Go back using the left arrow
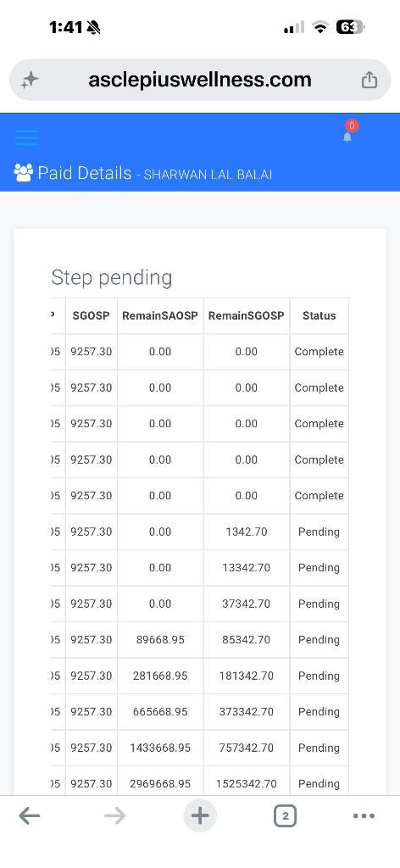The width and height of the screenshot is (400, 868). [30, 815]
